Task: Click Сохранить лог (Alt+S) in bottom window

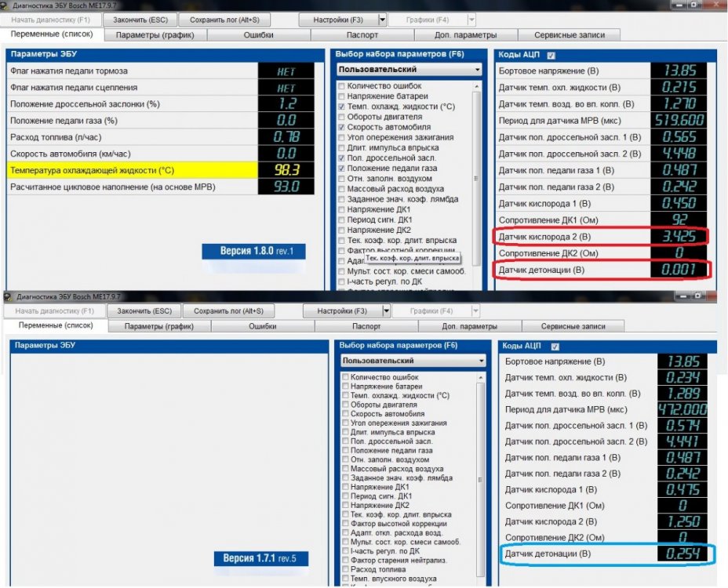Action: (x=228, y=311)
